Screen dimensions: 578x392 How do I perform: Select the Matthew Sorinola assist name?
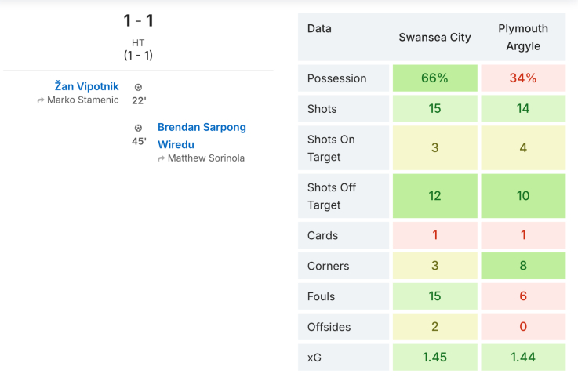[x=206, y=158]
